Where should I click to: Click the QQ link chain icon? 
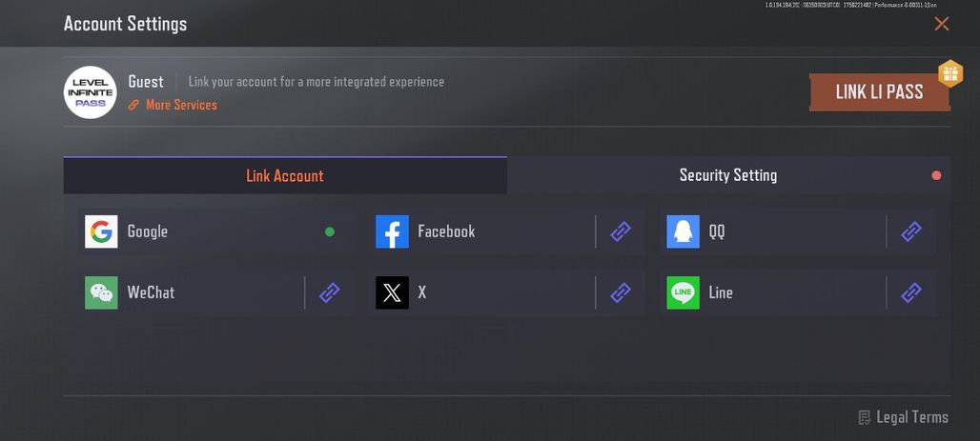(911, 231)
